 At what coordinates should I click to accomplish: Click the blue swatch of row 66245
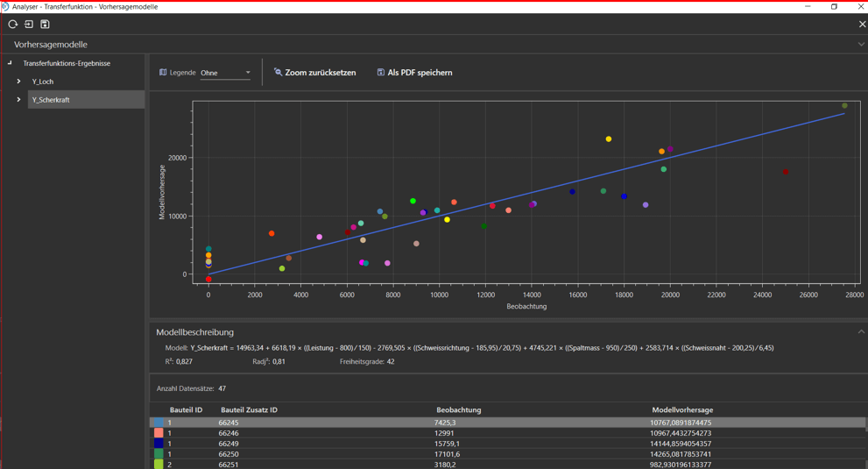pyautogui.click(x=159, y=423)
